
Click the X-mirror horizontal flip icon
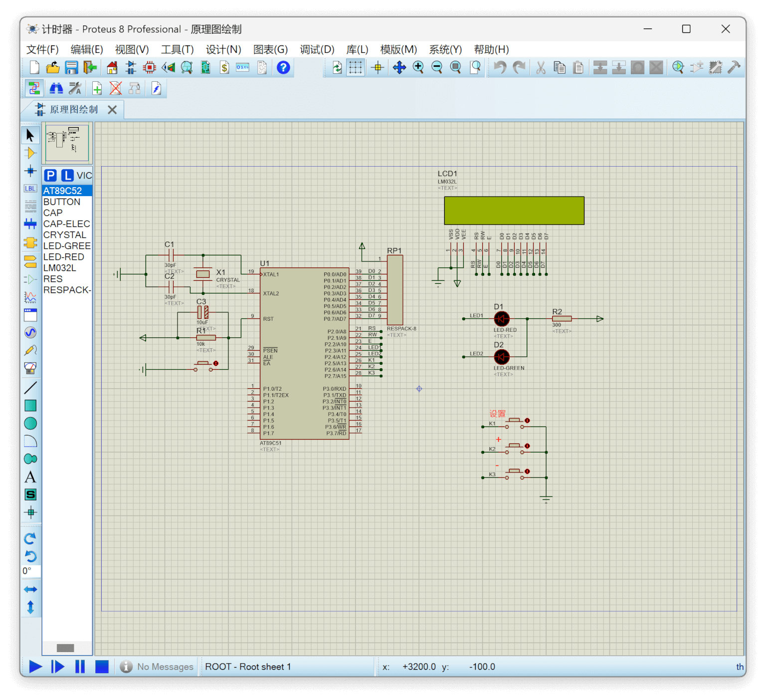click(x=30, y=589)
